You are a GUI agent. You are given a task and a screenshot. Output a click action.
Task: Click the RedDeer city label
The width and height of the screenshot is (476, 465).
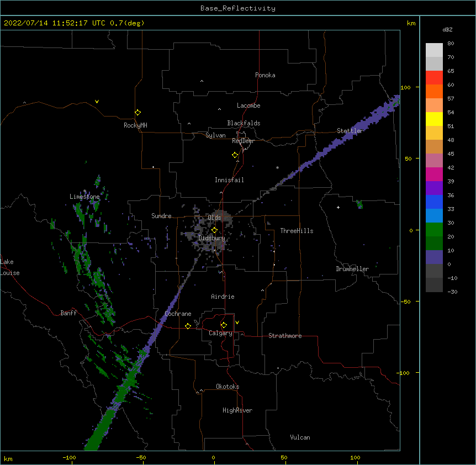(243, 141)
